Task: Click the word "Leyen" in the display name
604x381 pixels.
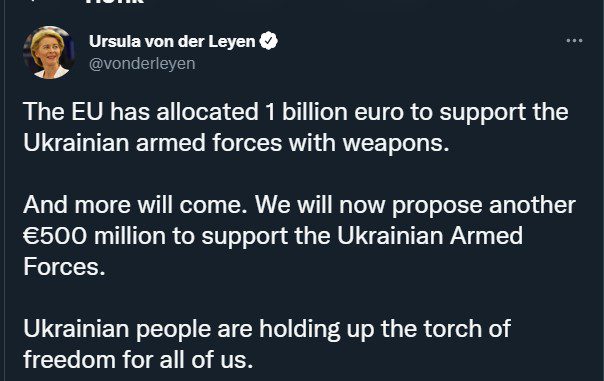Action: (232, 41)
